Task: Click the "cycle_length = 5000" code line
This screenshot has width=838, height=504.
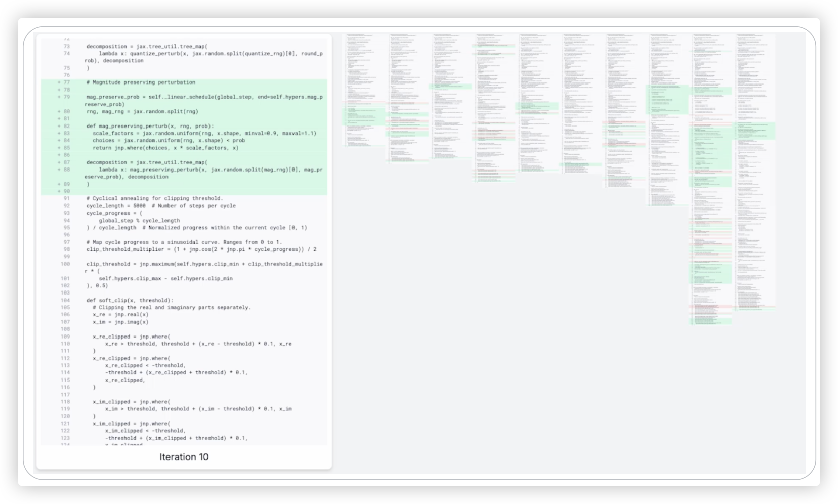Action: pyautogui.click(x=116, y=206)
